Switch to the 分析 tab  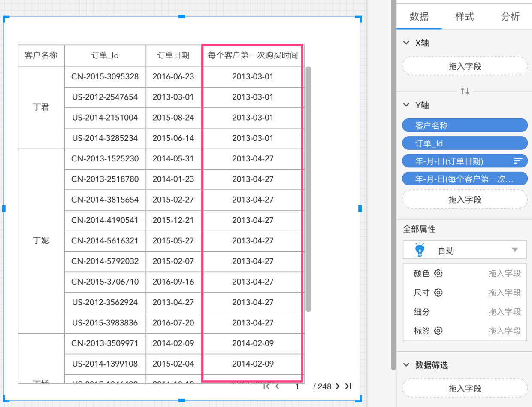[510, 17]
